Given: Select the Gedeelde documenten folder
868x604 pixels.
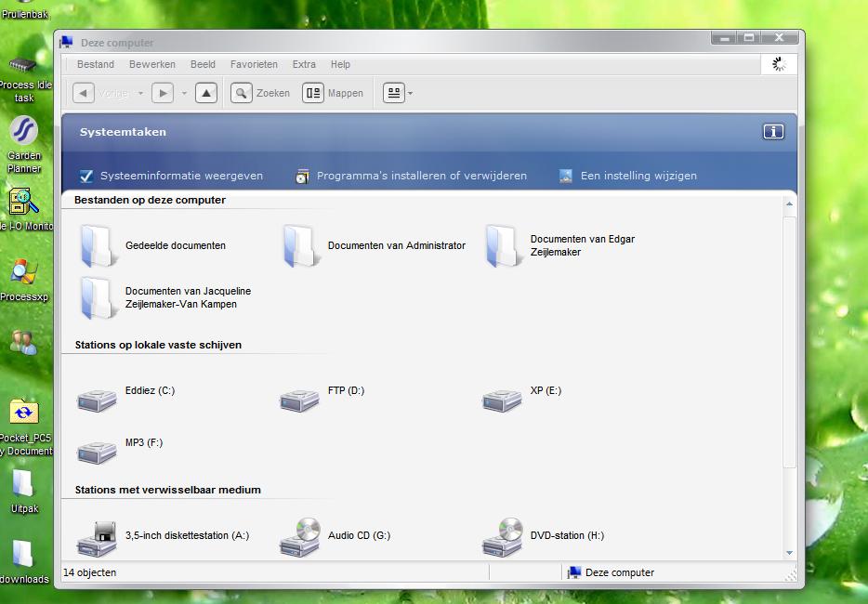Looking at the screenshot, I should tap(97, 246).
